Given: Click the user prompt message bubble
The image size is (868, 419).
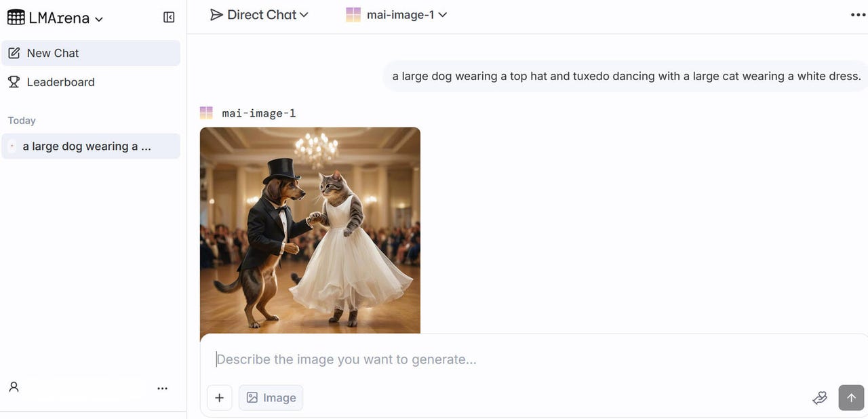Looking at the screenshot, I should coord(626,76).
